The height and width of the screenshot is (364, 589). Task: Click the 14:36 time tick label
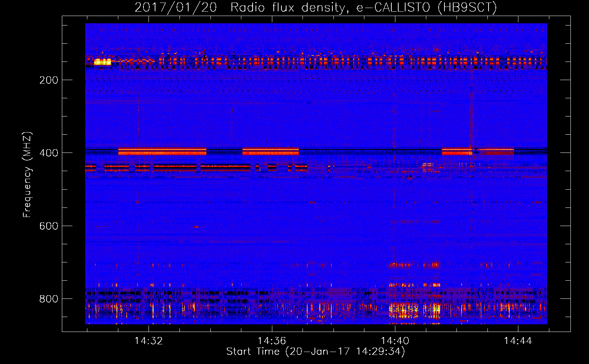click(272, 341)
